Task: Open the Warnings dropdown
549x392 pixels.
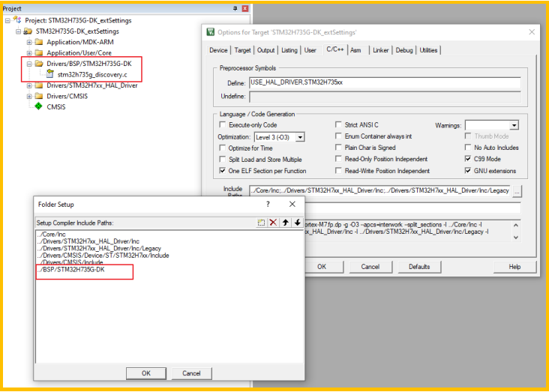Action: point(514,125)
